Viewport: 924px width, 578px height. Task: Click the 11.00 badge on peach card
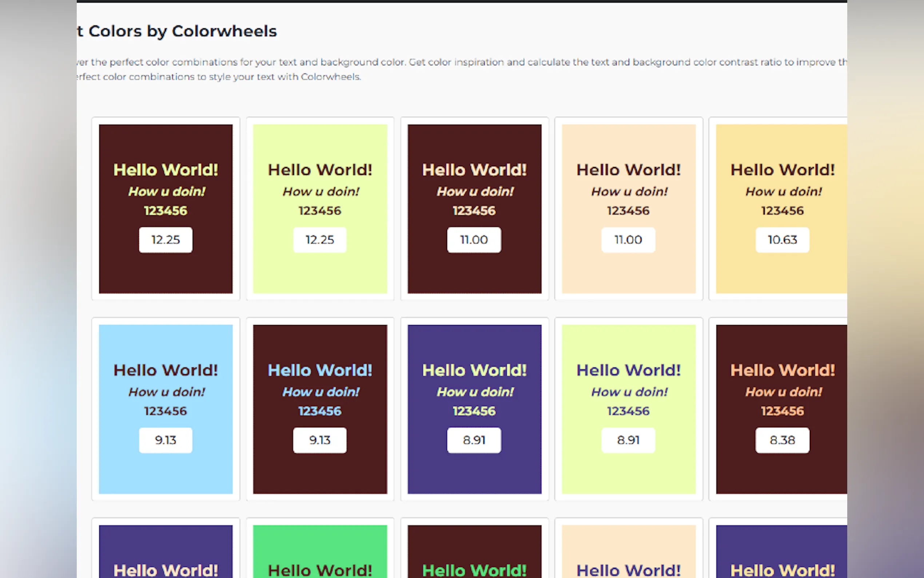628,240
